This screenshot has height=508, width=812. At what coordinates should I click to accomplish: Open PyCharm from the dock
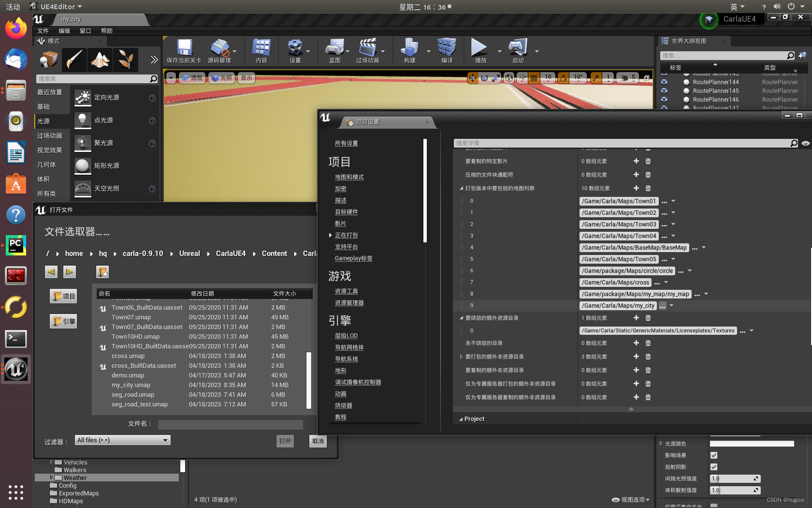point(16,245)
